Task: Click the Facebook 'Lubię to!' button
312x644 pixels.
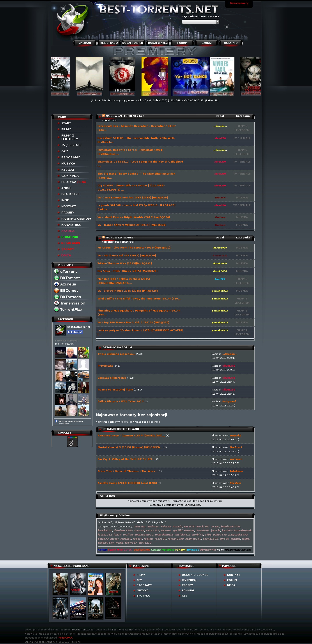Action: [x=75, y=332]
